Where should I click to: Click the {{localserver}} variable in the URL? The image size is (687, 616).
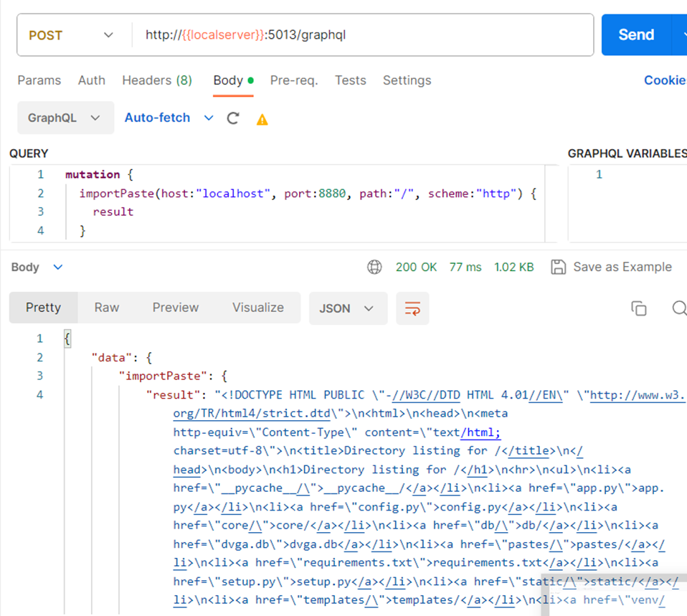pyautogui.click(x=223, y=34)
